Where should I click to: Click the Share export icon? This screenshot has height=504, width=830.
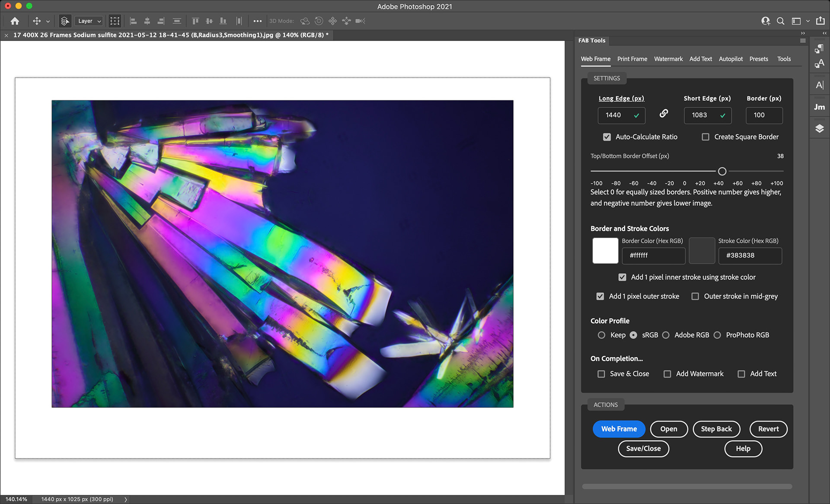point(820,21)
